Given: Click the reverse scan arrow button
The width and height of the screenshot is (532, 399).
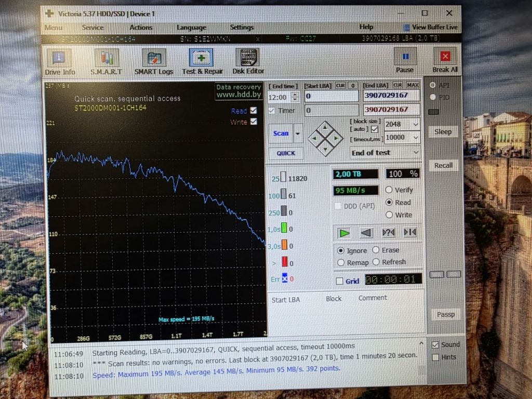Looking at the screenshot, I should tap(366, 233).
